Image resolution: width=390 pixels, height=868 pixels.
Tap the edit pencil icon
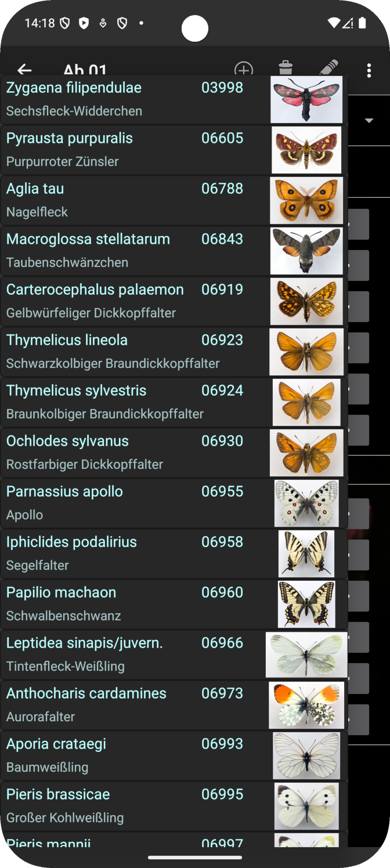(x=328, y=68)
